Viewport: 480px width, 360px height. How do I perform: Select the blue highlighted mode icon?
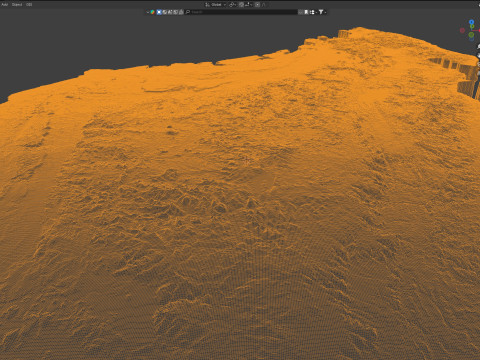[159, 12]
